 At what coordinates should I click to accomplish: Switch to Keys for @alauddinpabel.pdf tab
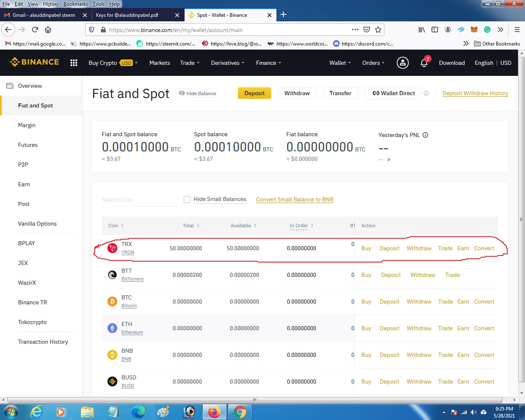coord(127,15)
